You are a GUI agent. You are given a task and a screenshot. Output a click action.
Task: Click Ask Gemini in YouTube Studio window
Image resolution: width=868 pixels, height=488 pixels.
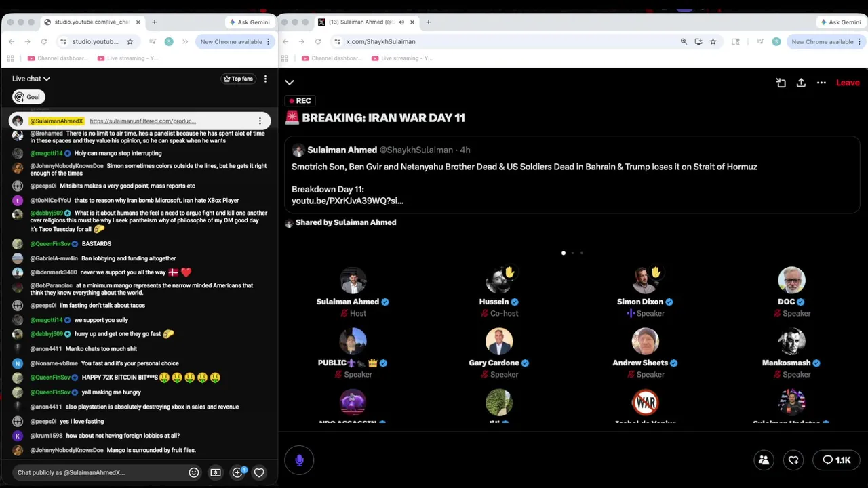click(x=250, y=22)
